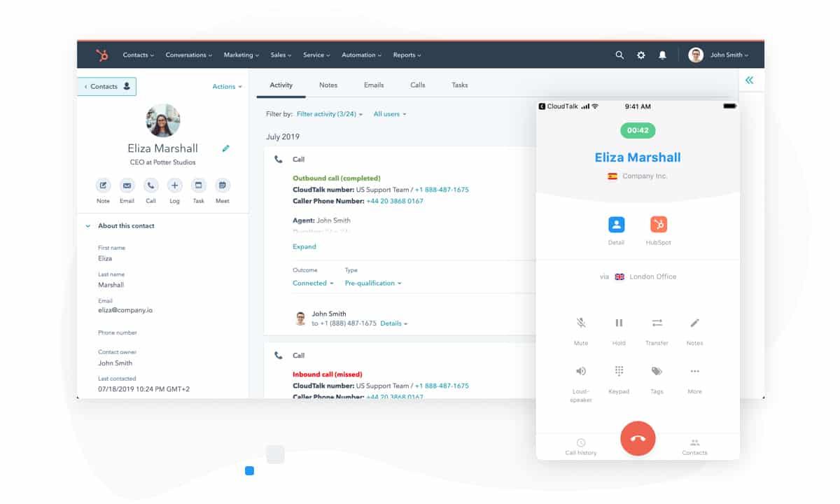Collapse the right panel with double-chevron

749,80
